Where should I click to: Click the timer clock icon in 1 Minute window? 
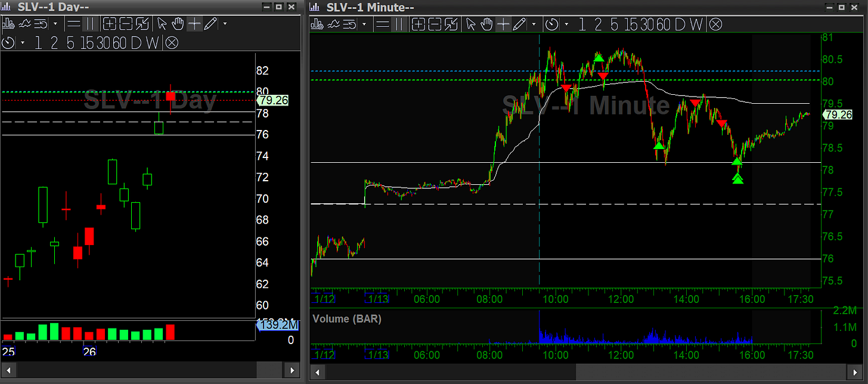[x=551, y=24]
